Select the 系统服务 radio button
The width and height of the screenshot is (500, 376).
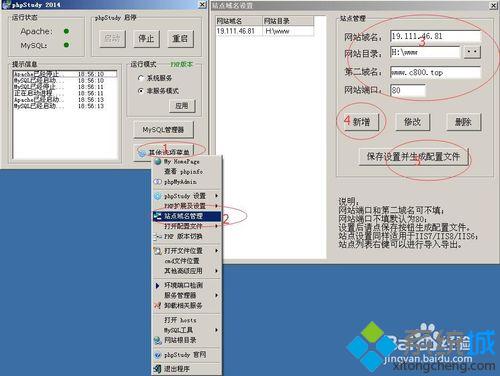click(141, 78)
